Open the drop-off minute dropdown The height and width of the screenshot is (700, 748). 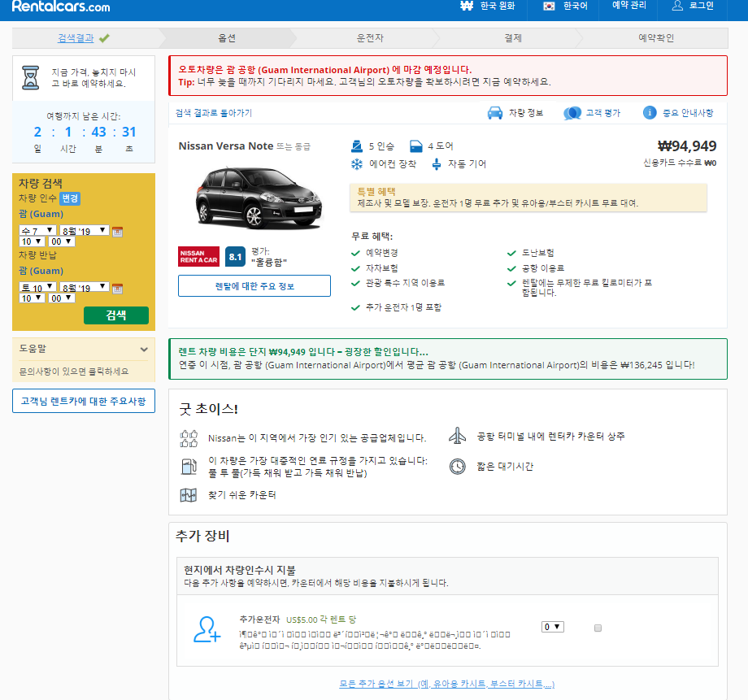click(x=62, y=298)
